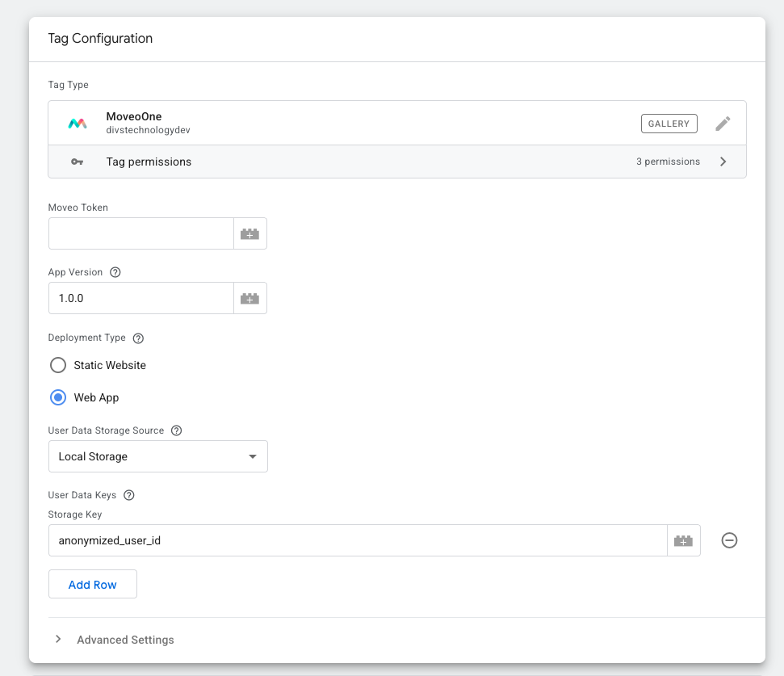Remove the anonymized_user_id row with minus icon
The width and height of the screenshot is (784, 676).
[730, 540]
